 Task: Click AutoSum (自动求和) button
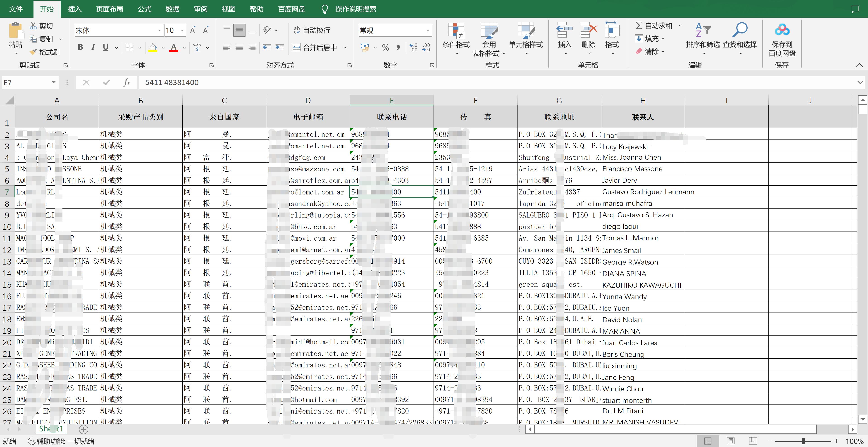(x=654, y=26)
